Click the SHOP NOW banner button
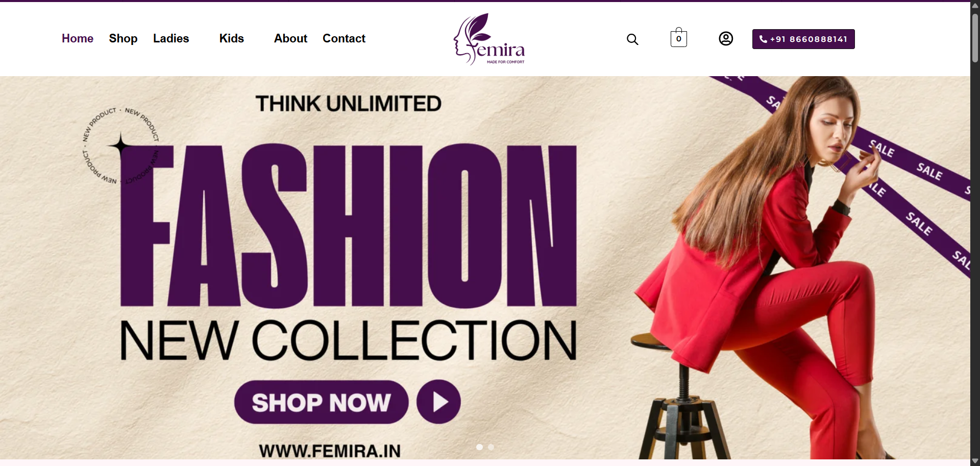This screenshot has height=466, width=980. click(322, 402)
